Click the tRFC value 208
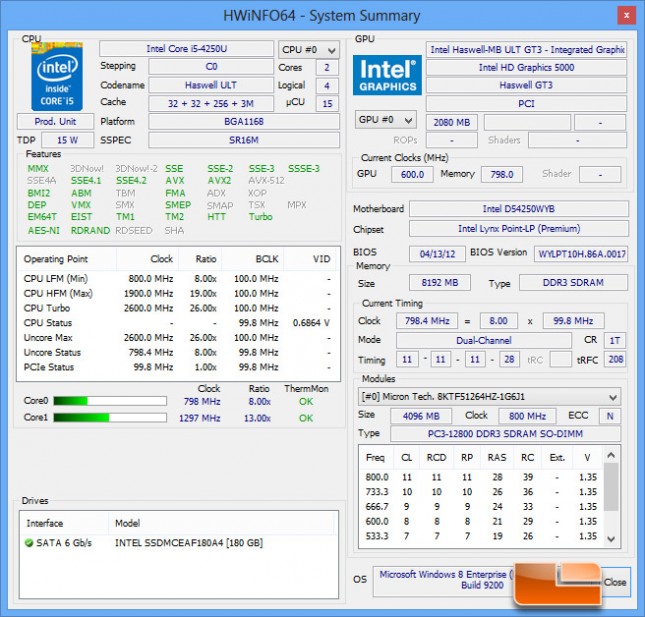This screenshot has height=617, width=645. 615,360
